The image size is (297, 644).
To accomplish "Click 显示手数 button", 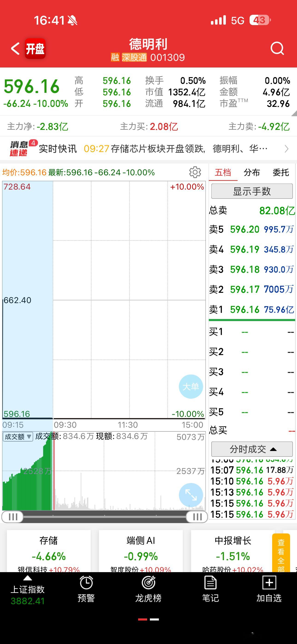I will [x=252, y=191].
